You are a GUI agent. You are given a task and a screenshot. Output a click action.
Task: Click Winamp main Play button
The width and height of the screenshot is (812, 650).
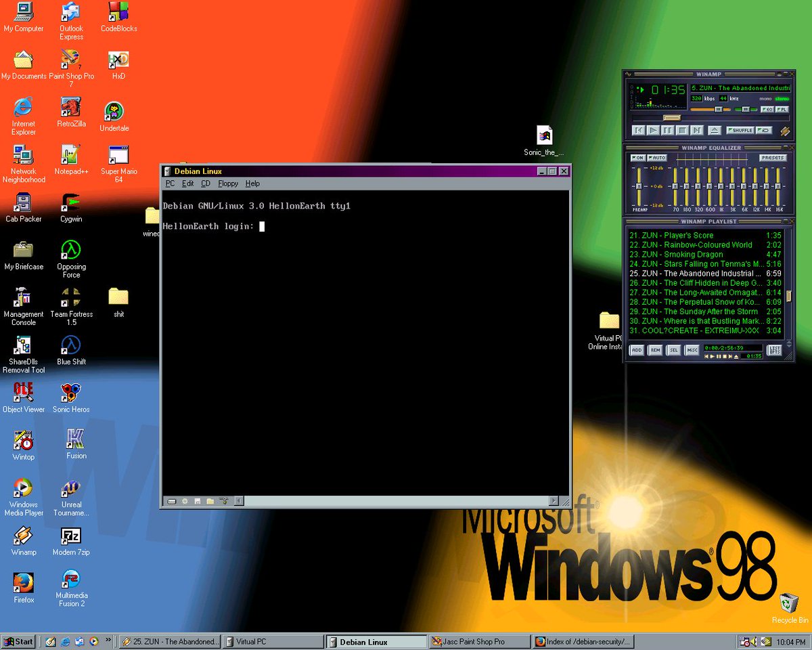click(653, 130)
